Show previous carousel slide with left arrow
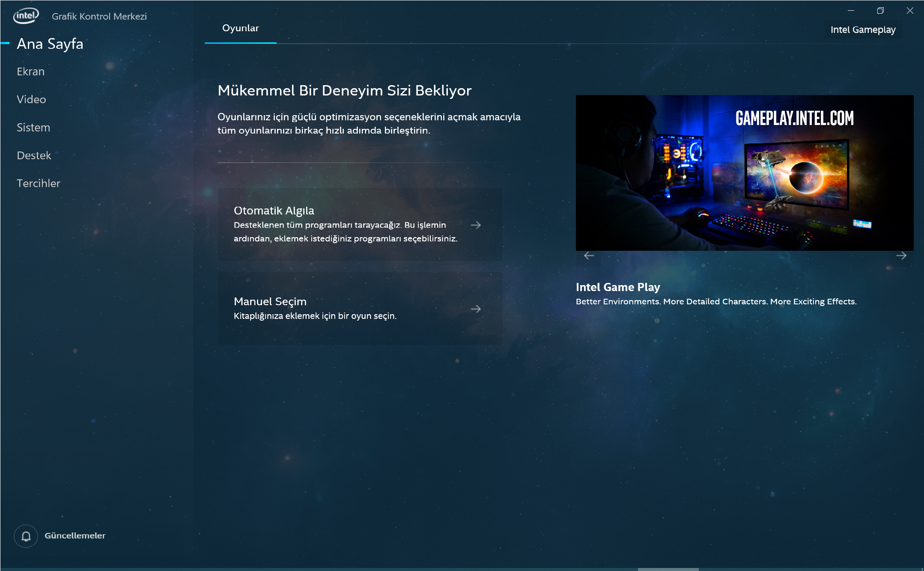Screen dimensions: 924x571 589,256
